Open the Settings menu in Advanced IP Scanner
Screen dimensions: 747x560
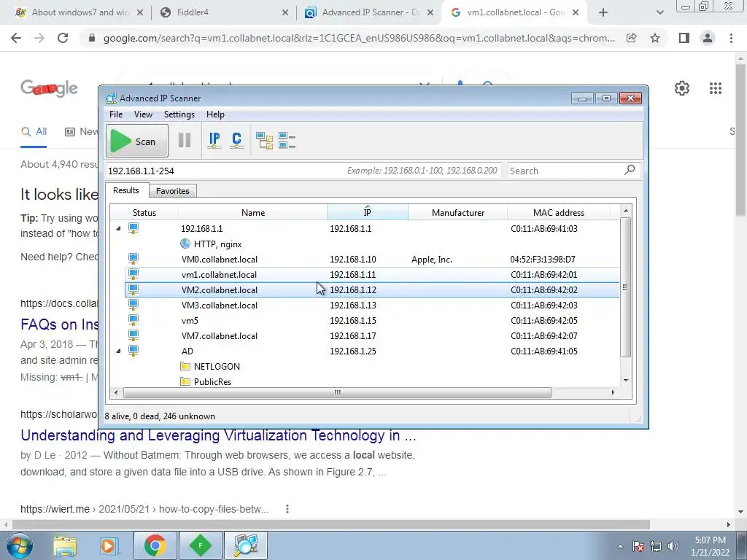179,114
